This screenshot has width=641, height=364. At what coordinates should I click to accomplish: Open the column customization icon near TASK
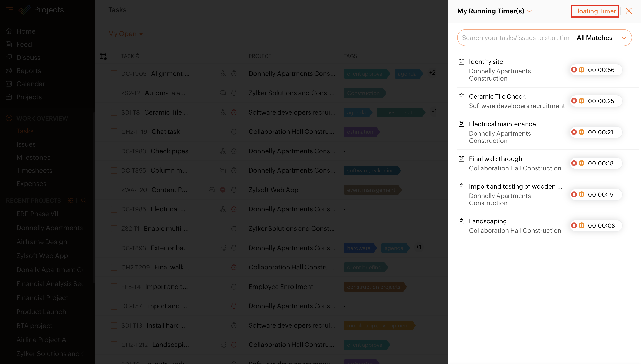pyautogui.click(x=103, y=56)
